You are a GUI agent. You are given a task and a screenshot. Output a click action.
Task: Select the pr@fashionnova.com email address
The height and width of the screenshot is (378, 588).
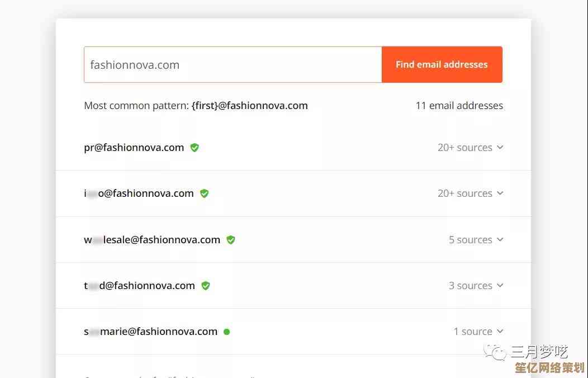(134, 148)
